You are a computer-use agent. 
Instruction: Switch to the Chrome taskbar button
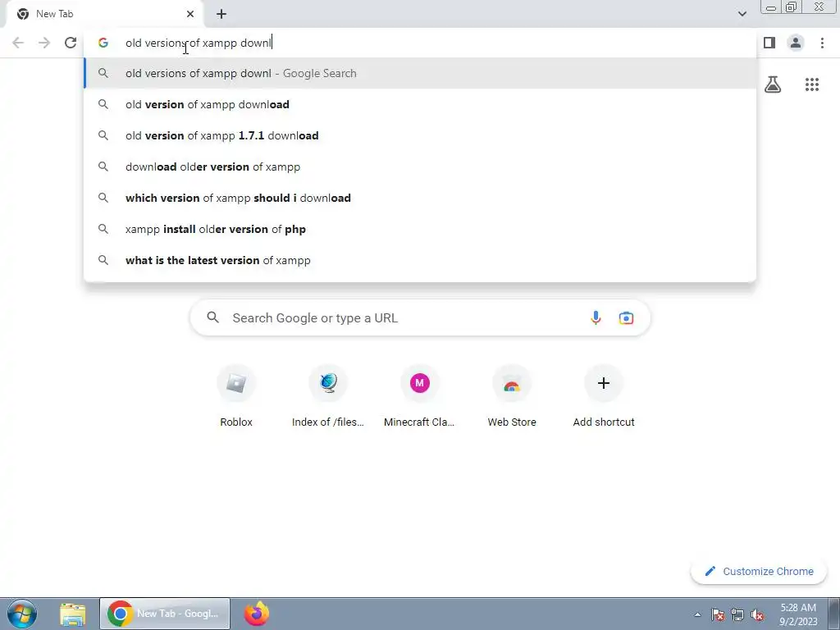(164, 614)
